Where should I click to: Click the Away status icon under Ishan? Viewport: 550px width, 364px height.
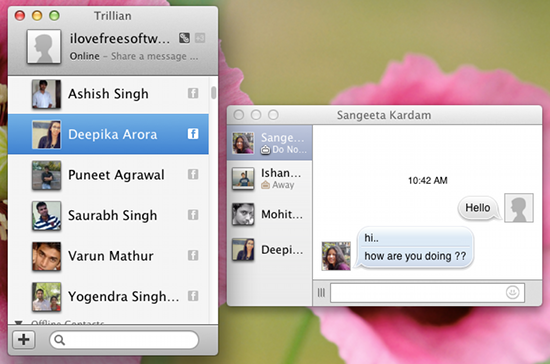(x=266, y=185)
